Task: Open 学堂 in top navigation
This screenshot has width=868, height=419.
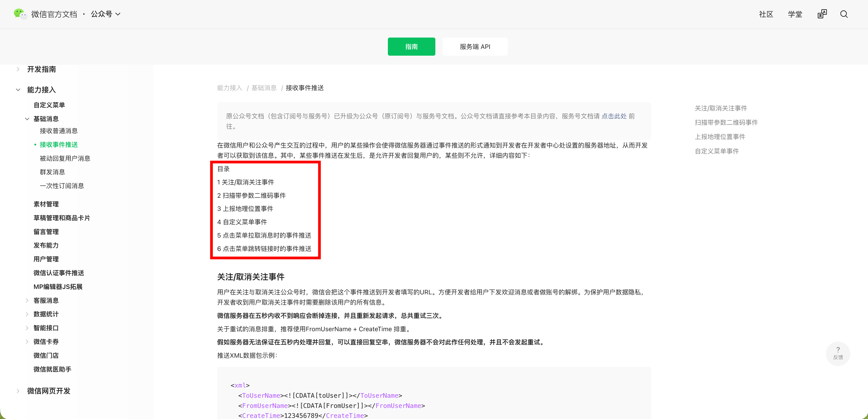Action: click(x=794, y=14)
